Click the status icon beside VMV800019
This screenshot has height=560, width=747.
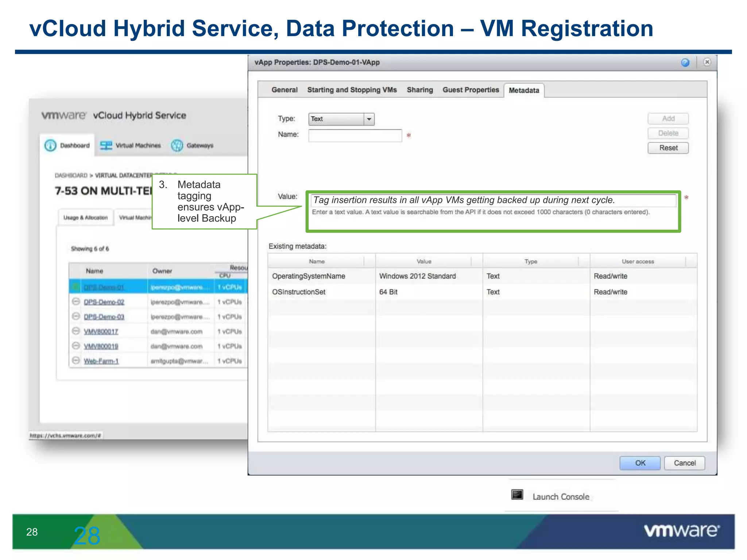76,346
